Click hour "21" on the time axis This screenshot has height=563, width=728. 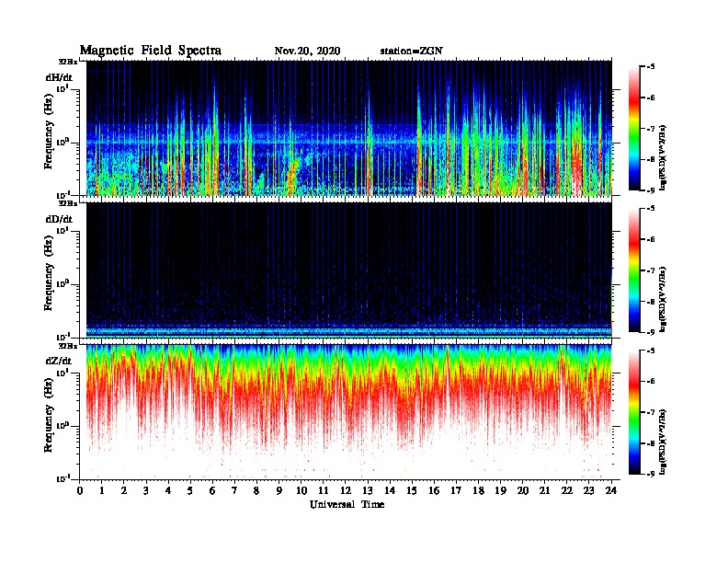pos(544,490)
